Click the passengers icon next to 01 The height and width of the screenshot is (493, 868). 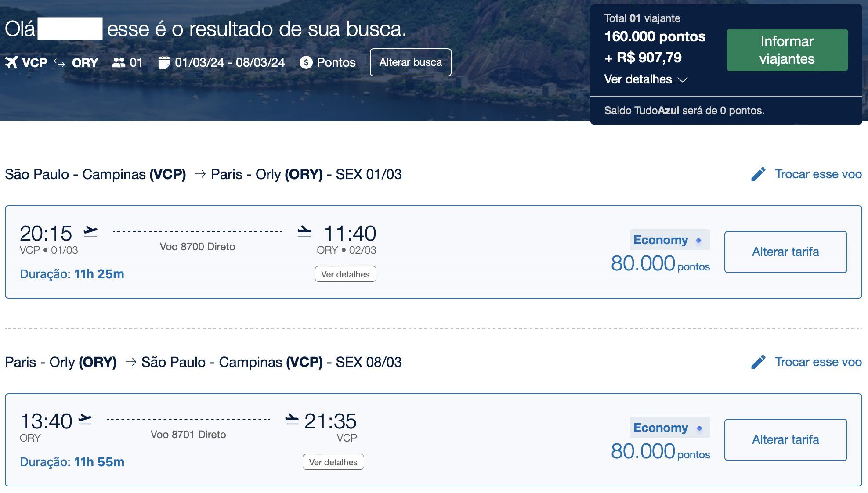[x=119, y=62]
